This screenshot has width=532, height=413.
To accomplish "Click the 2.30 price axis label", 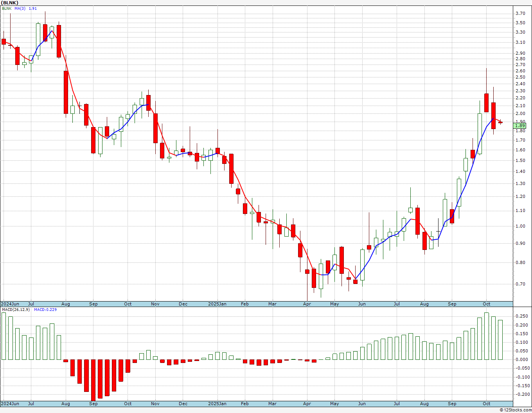I will click(x=520, y=91).
